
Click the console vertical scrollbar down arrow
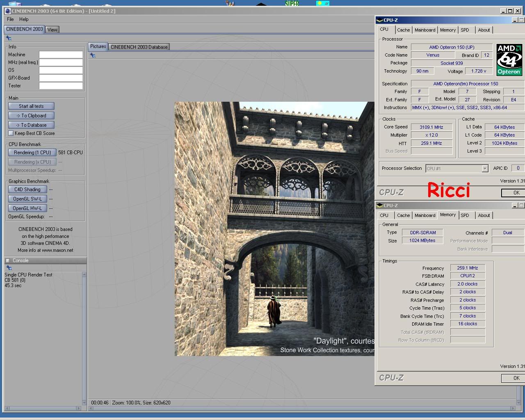[84, 402]
